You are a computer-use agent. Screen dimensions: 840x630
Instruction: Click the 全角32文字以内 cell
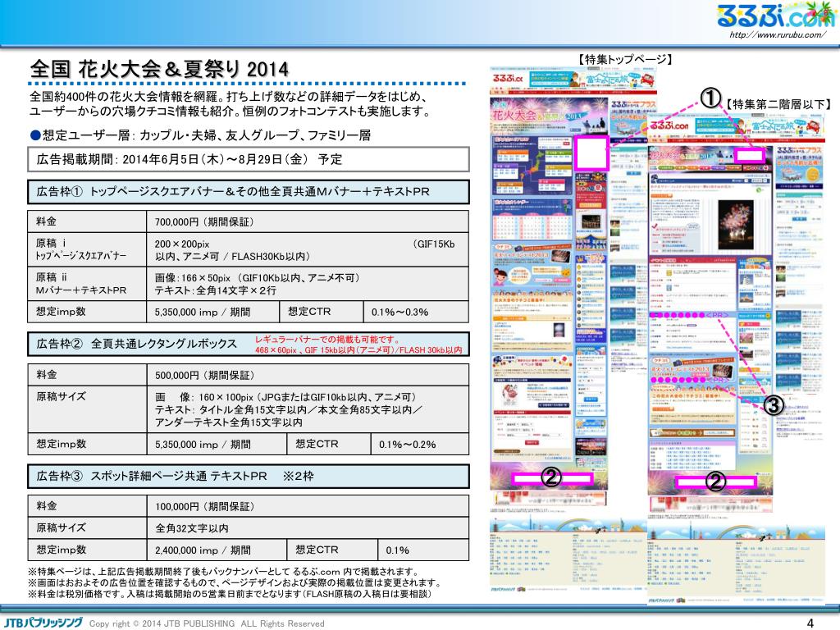pos(308,528)
